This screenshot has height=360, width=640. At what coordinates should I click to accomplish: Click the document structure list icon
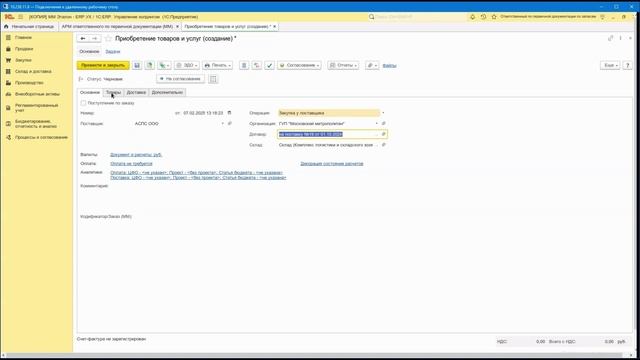pos(244,65)
